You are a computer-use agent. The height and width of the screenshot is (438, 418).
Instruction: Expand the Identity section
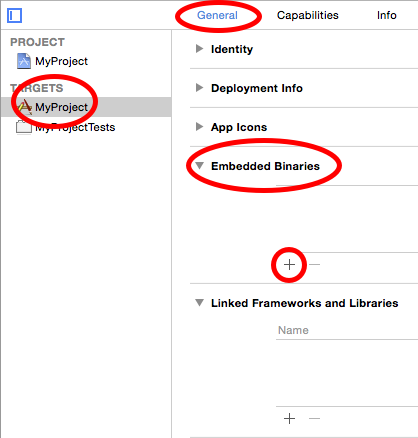199,49
